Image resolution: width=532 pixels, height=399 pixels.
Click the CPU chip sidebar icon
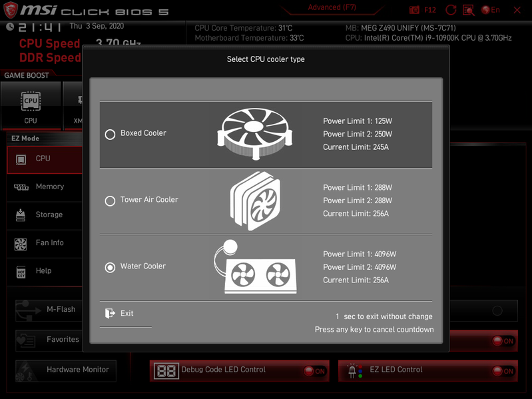tap(21, 159)
